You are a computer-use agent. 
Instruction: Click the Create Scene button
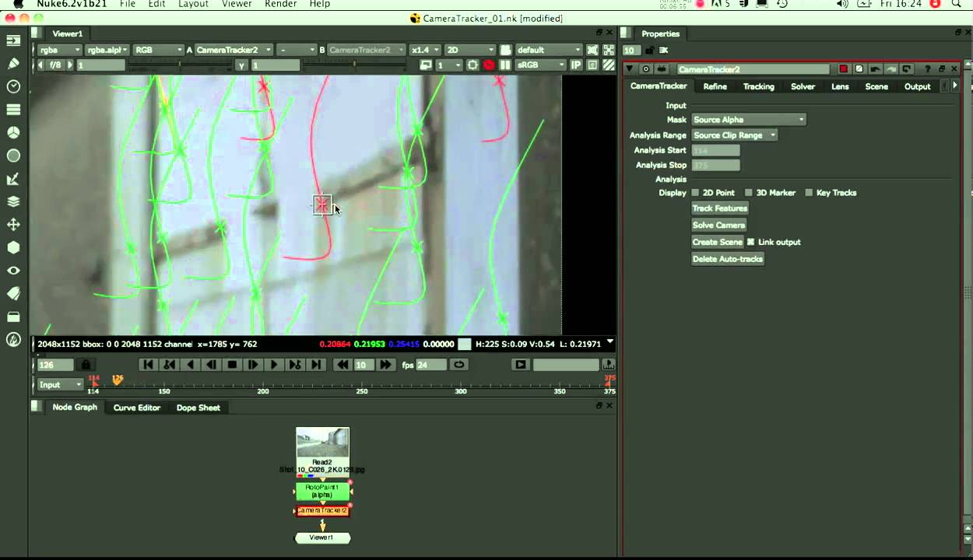(x=717, y=242)
